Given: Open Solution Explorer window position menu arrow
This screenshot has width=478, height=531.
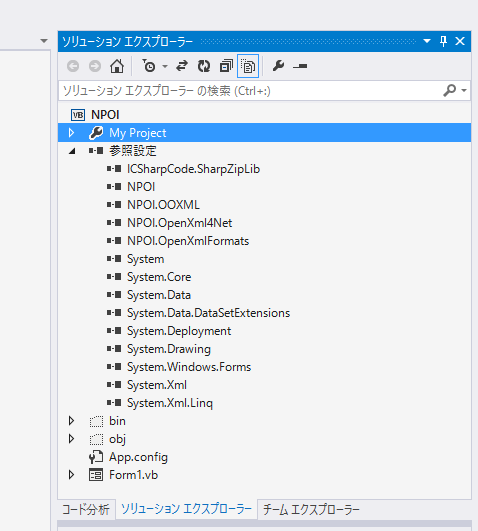Looking at the screenshot, I should pyautogui.click(x=427, y=41).
